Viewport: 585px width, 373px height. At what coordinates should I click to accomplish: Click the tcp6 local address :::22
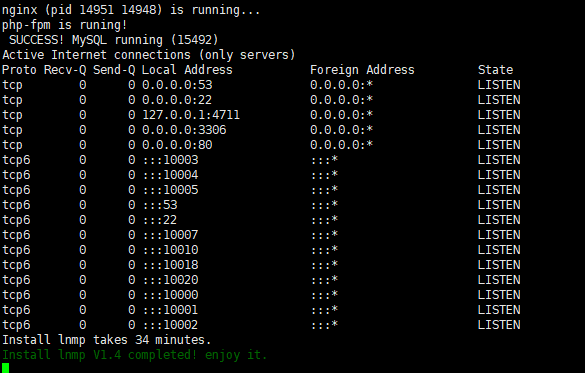click(x=160, y=219)
